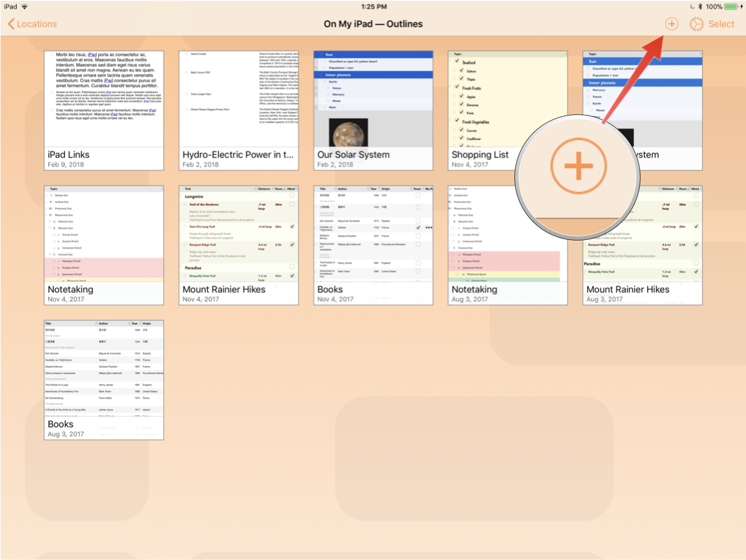Open Notetaking dated Nov 4, 2017
The width and height of the screenshot is (746, 560).
(104, 245)
